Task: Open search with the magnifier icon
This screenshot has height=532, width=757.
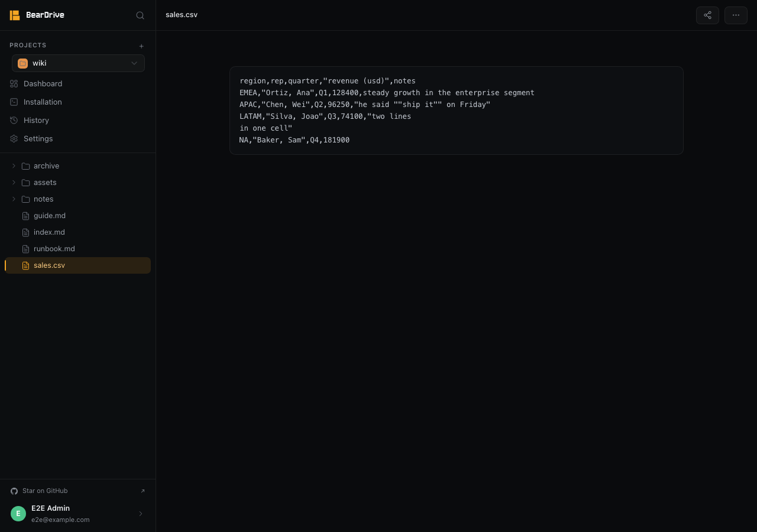Action: pos(140,15)
